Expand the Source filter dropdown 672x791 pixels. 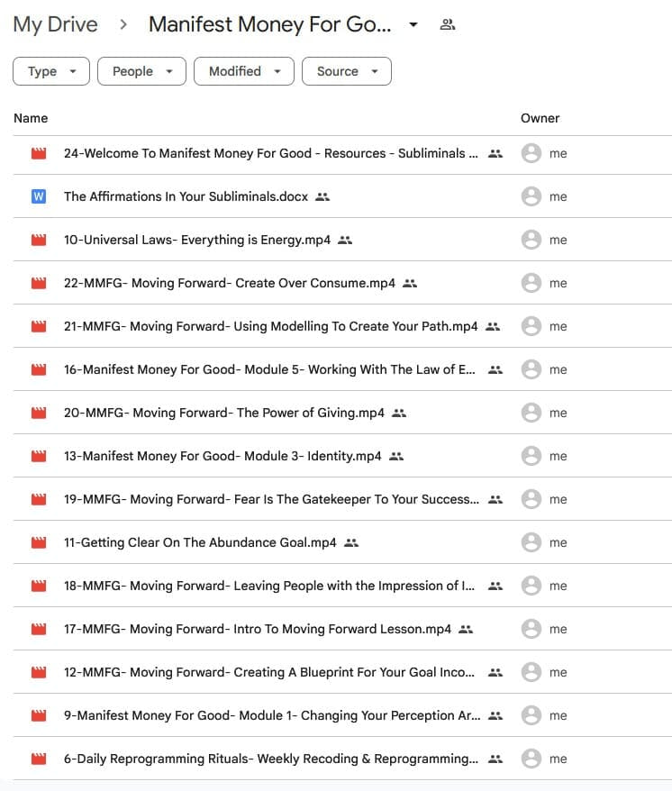(347, 71)
